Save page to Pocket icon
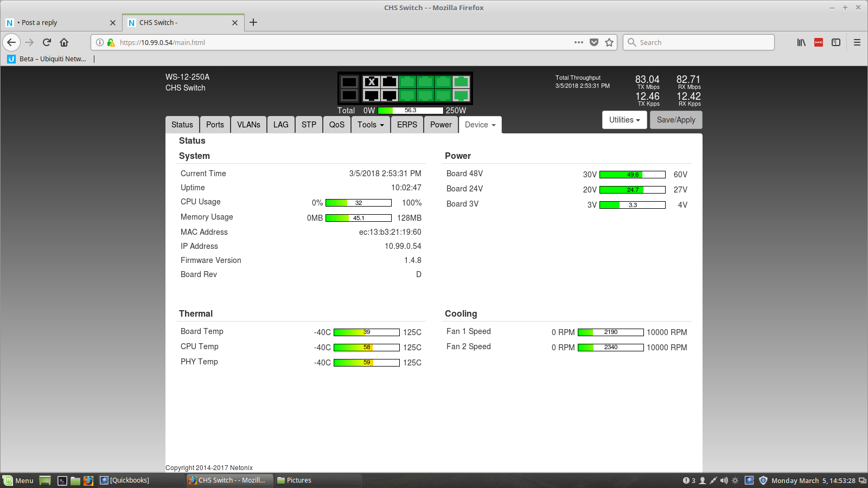This screenshot has height=488, width=868. click(594, 42)
